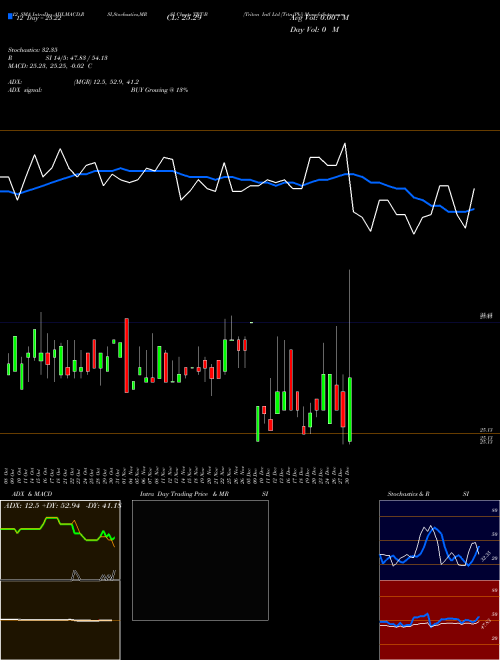Click the blue-background Stochastics chart panel
This screenshot has height=660, width=500.
[x=439, y=540]
